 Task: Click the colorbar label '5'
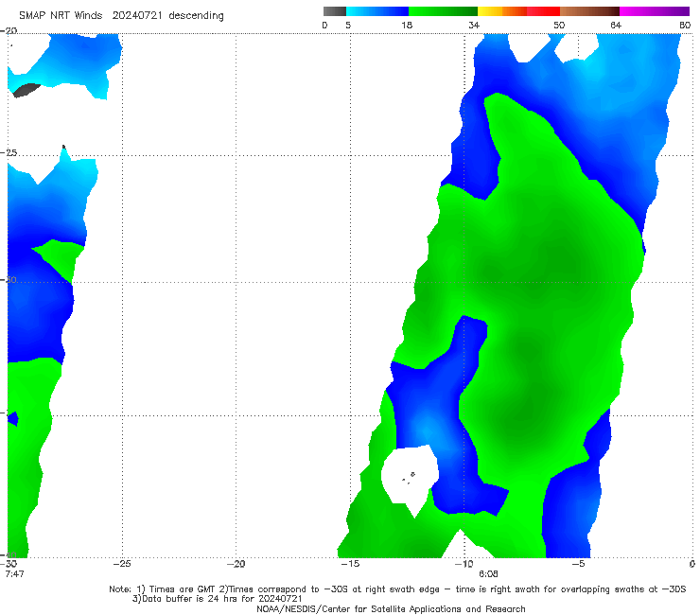pyautogui.click(x=348, y=26)
